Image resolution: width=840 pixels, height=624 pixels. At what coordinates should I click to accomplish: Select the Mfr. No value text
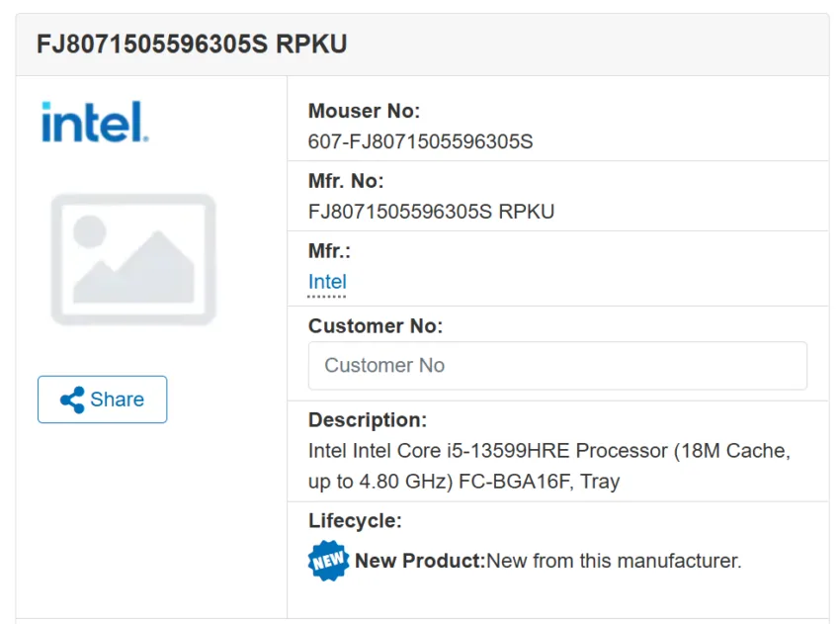click(431, 212)
